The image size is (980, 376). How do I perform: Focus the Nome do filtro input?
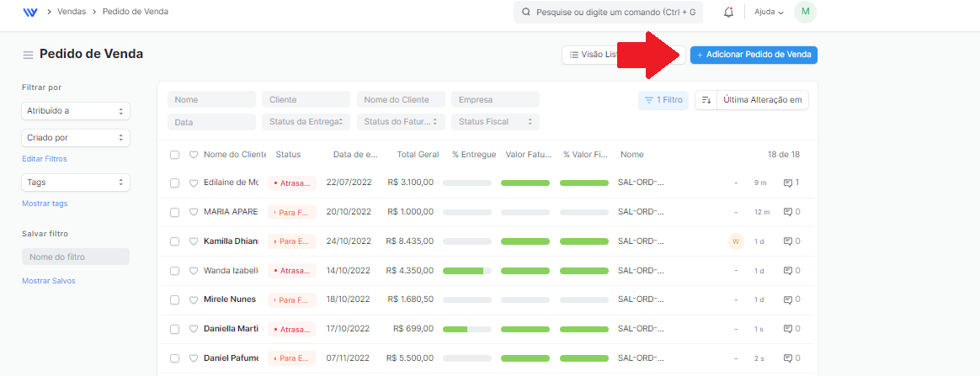tap(76, 257)
